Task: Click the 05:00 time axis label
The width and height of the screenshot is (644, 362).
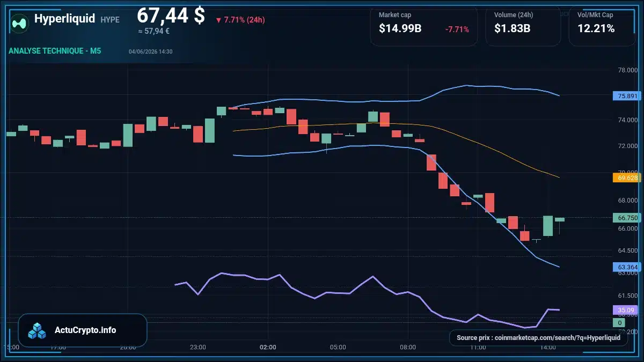Action: 338,348
